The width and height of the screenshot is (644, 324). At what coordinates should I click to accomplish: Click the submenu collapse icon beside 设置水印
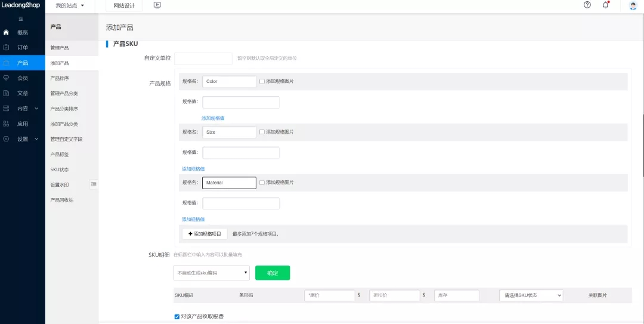(x=94, y=184)
